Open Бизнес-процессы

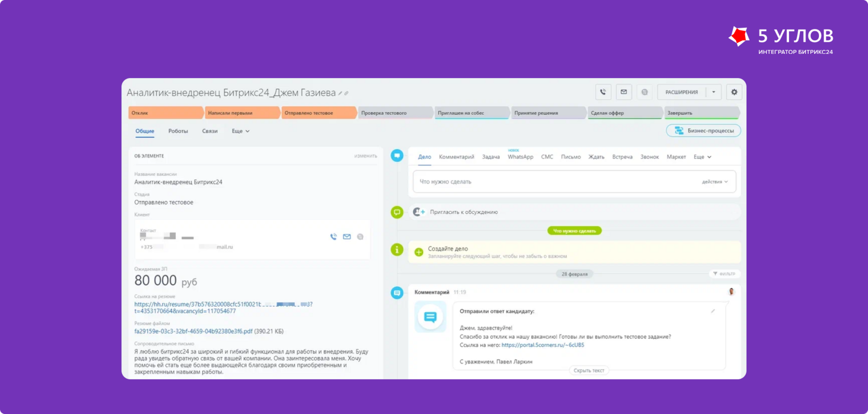[x=704, y=131]
